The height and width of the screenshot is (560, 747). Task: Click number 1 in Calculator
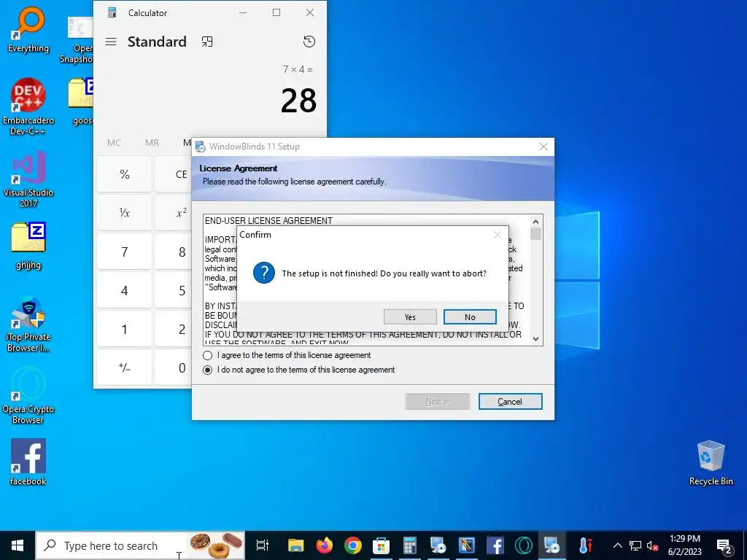point(124,329)
